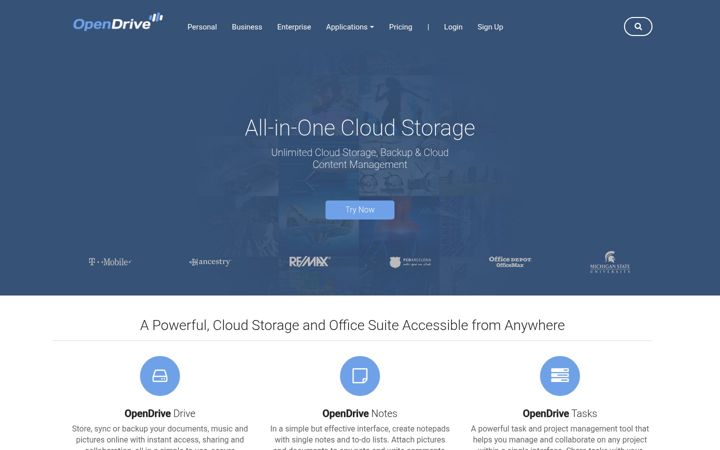This screenshot has height=450, width=720.
Task: Click the ancestry logo
Action: (x=210, y=262)
